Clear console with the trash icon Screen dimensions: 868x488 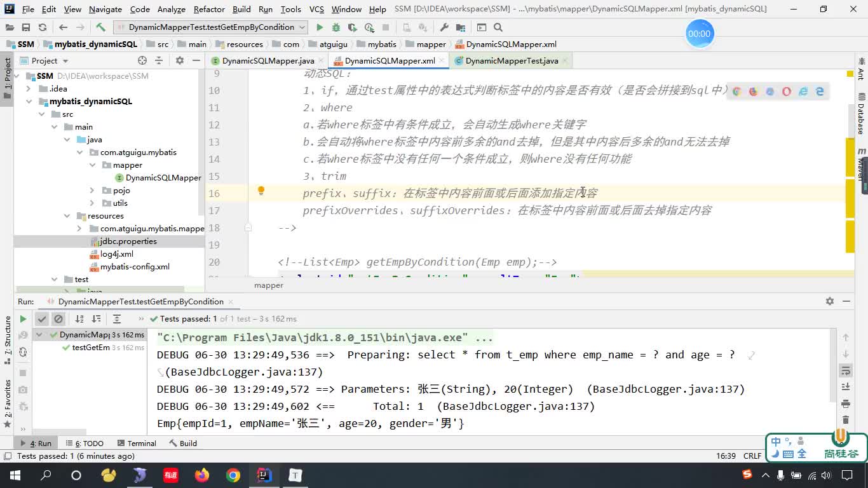coord(846,420)
